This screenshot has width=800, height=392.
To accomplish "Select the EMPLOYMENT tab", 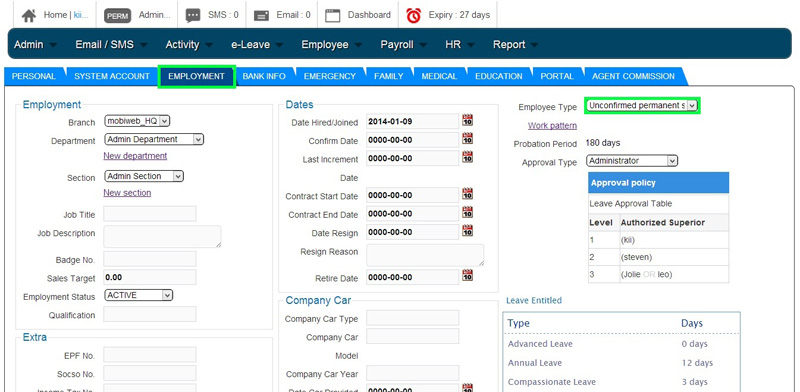I will point(196,76).
